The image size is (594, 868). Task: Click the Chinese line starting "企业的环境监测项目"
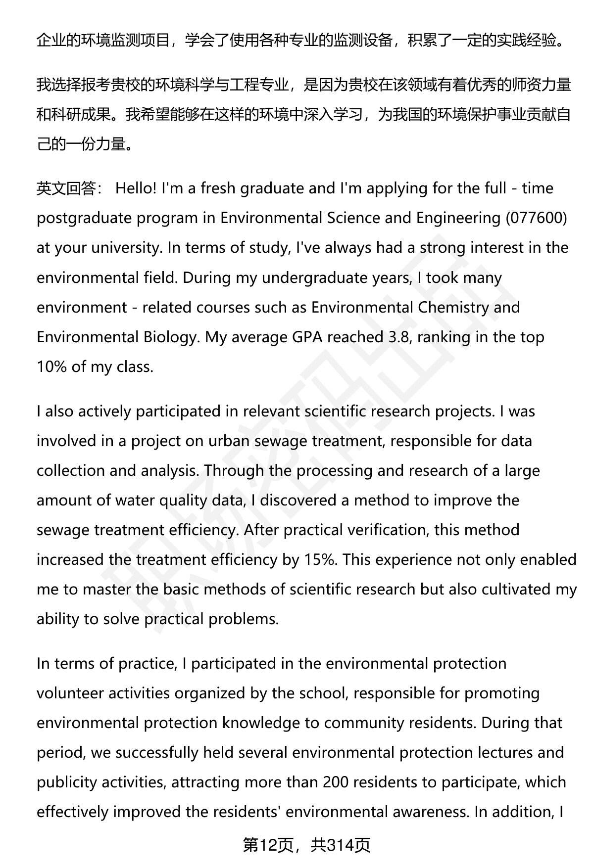[300, 41]
